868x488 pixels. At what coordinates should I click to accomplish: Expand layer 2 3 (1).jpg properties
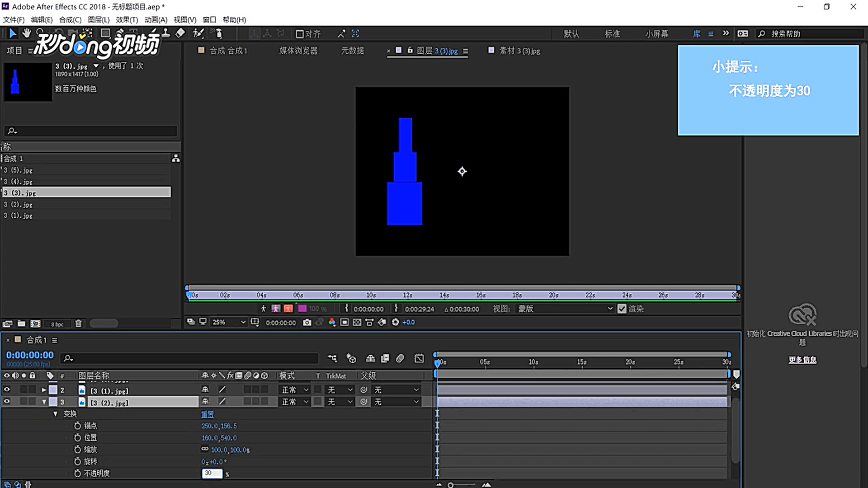(x=44, y=389)
